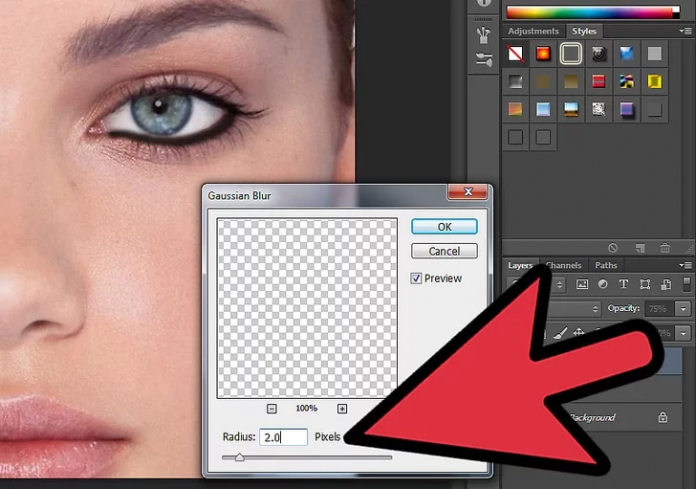Image resolution: width=696 pixels, height=489 pixels.
Task: Toggle the Preview checkbox
Action: pyautogui.click(x=417, y=278)
